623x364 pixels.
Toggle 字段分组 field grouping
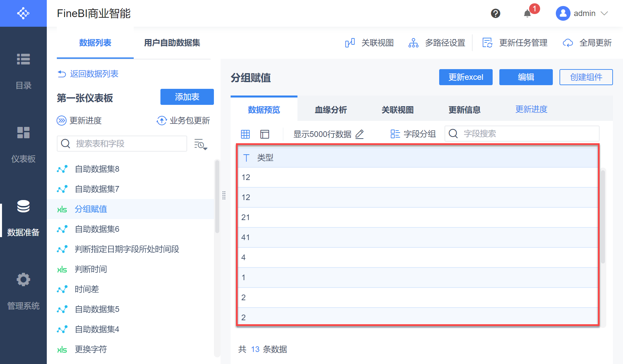(x=413, y=134)
